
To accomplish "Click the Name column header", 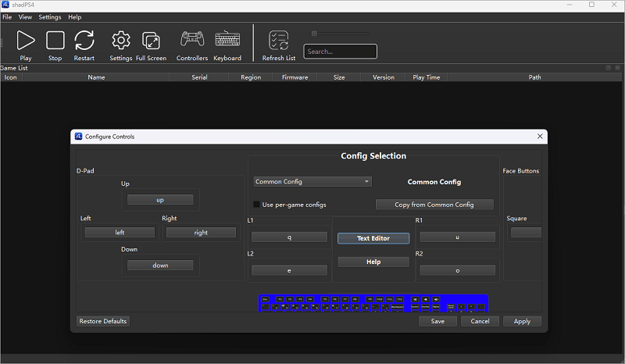I will (x=96, y=77).
